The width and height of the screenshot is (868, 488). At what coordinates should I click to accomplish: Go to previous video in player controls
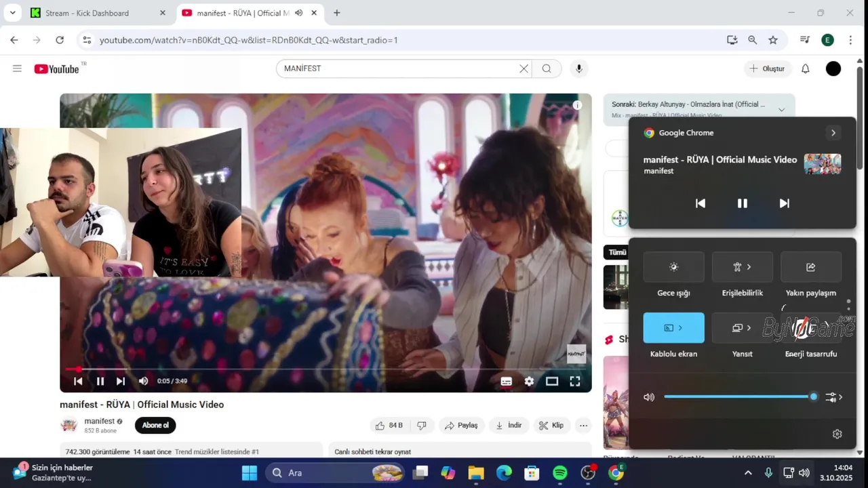point(78,381)
